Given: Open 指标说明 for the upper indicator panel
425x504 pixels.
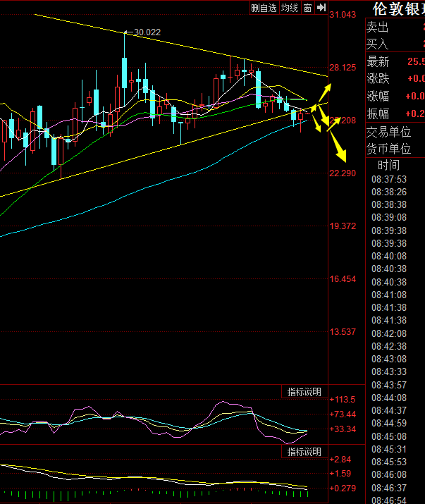Looking at the screenshot, I should click(304, 392).
